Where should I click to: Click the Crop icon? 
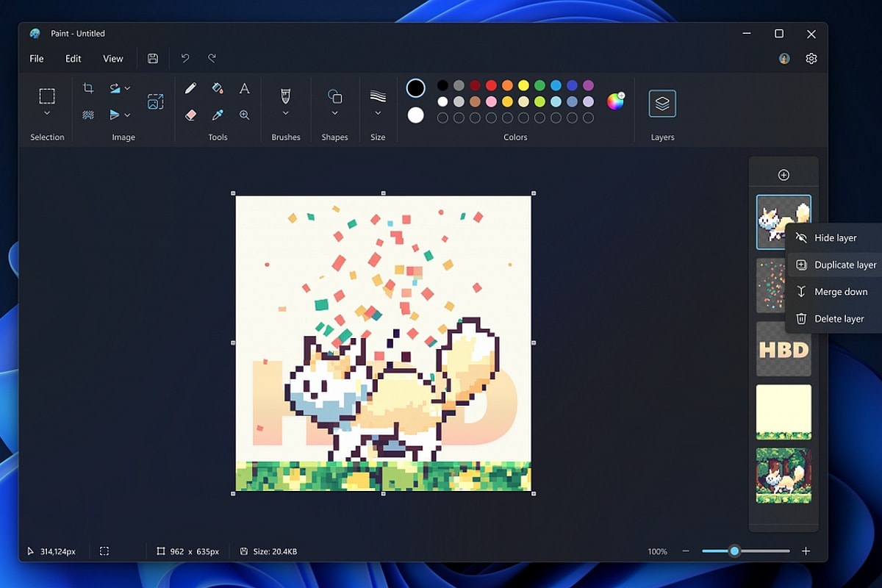pos(88,88)
